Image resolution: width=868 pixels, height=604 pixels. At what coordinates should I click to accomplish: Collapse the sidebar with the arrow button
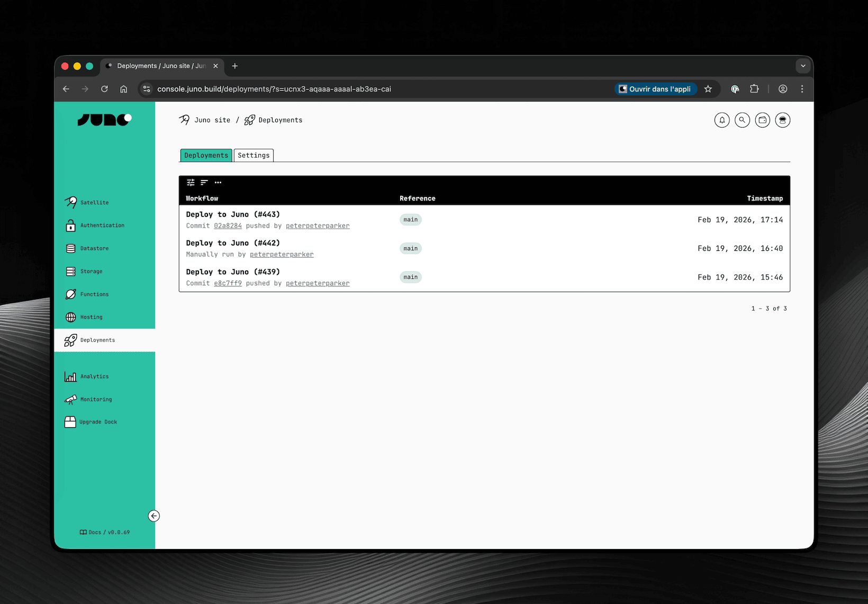click(x=154, y=516)
